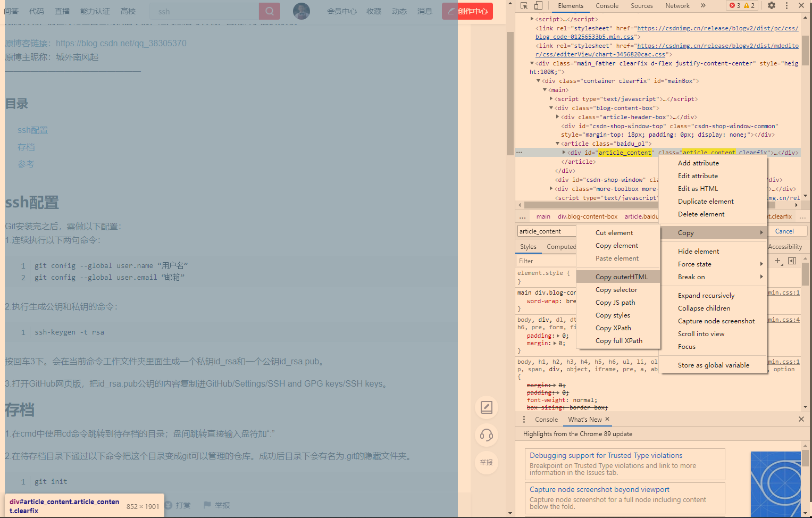The image size is (812, 518).
Task: Open the console drawer three-dot menu
Action: point(524,419)
